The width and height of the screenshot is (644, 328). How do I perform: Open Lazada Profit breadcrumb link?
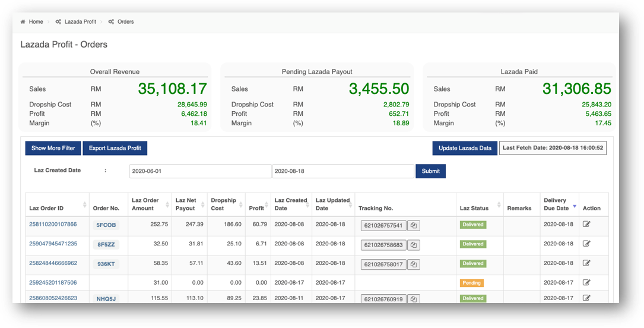pos(80,22)
